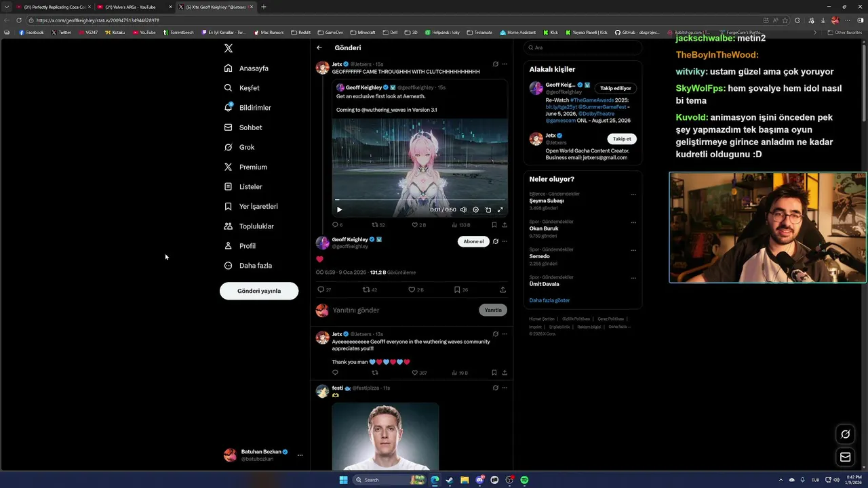This screenshot has height=488, width=868.
Task: Switch to Valve's ARGs YouTube tab
Action: [134, 7]
